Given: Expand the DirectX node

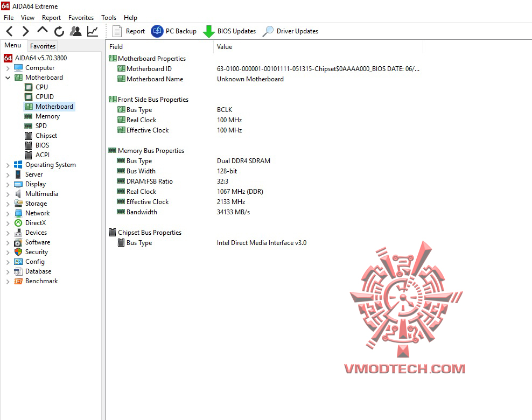Looking at the screenshot, I should (x=8, y=223).
